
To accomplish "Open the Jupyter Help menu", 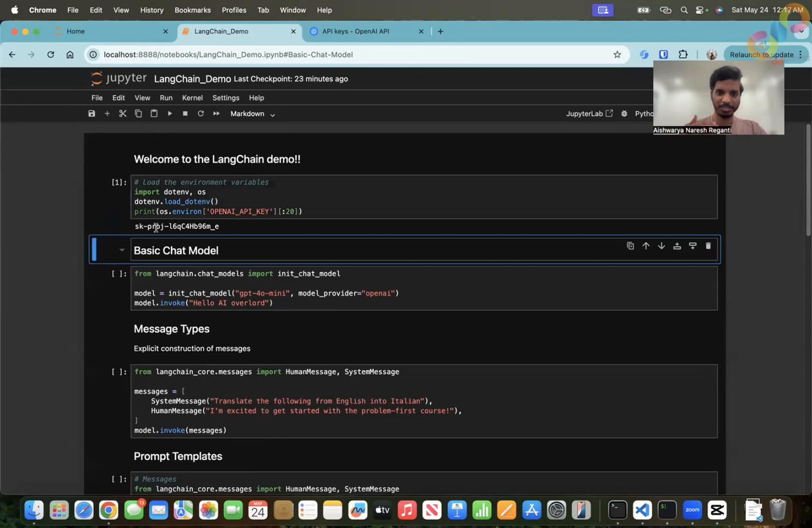I will click(257, 98).
